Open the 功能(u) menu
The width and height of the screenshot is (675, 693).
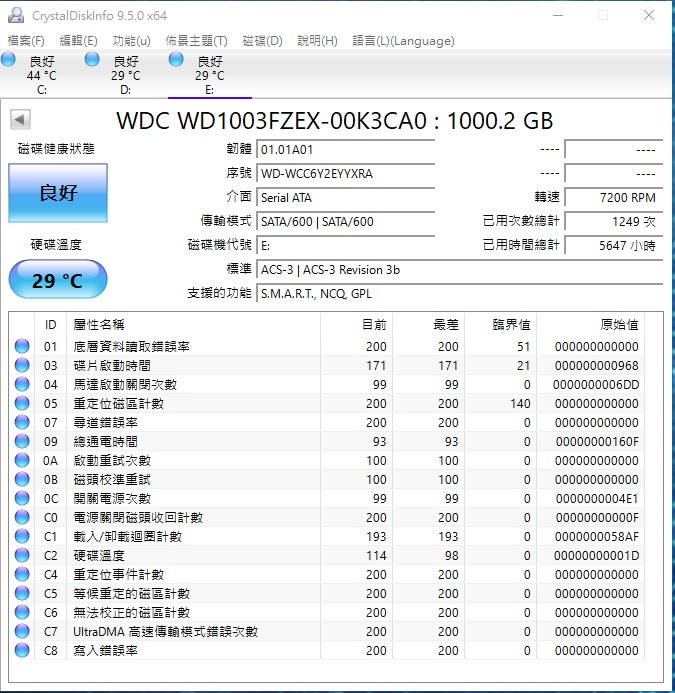tap(131, 41)
